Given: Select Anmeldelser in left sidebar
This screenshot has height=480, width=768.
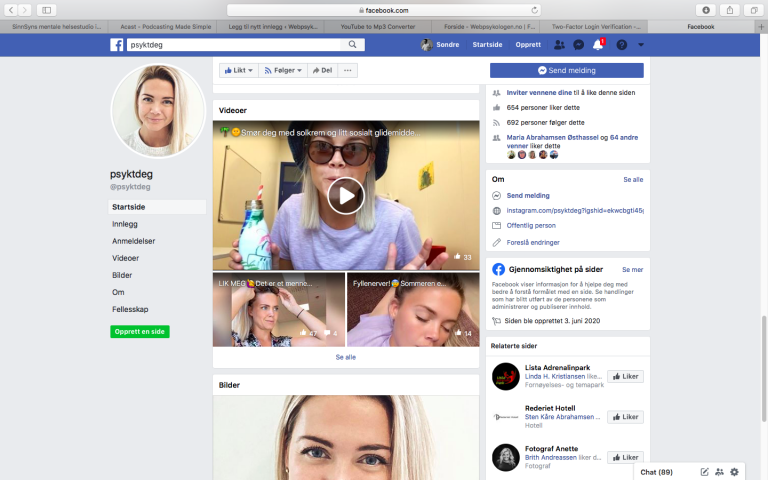Looking at the screenshot, I should click(133, 241).
